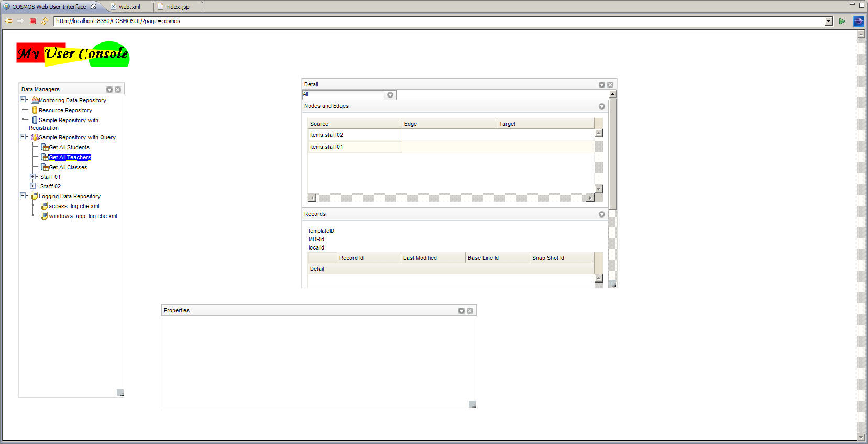Expand Monitoring Data Repository node
This screenshot has height=444, width=868.
23,100
